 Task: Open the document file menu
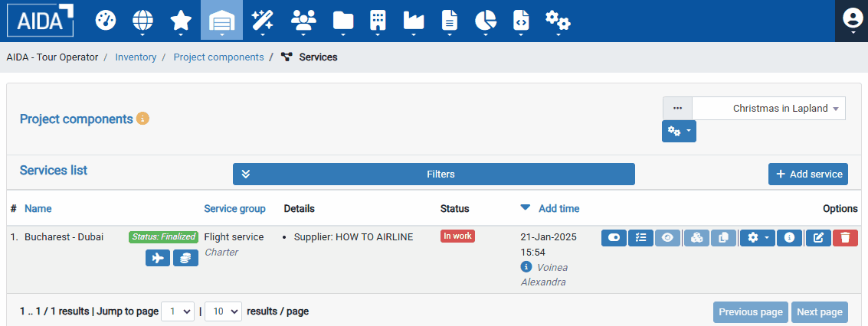(x=450, y=21)
